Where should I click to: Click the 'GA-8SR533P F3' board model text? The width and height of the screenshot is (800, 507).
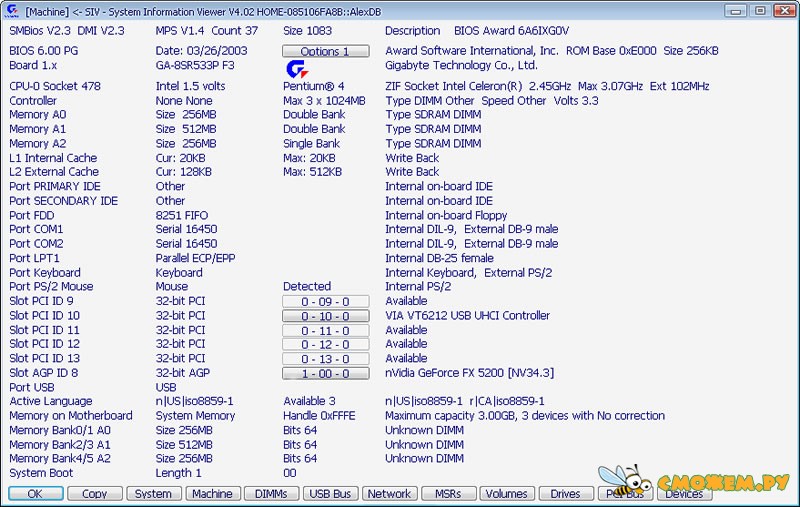(x=195, y=65)
